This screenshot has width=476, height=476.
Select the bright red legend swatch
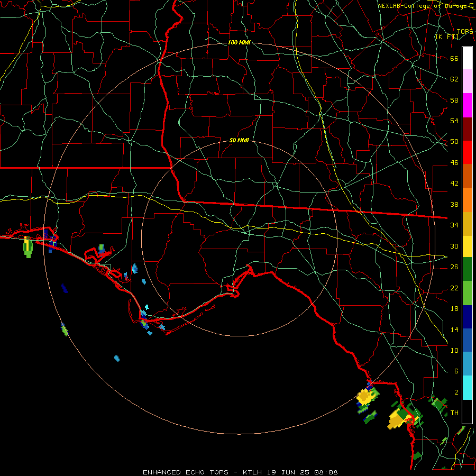[467, 152]
